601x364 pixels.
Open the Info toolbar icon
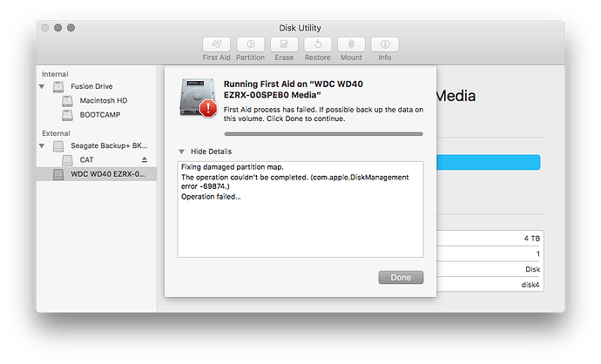tap(385, 44)
